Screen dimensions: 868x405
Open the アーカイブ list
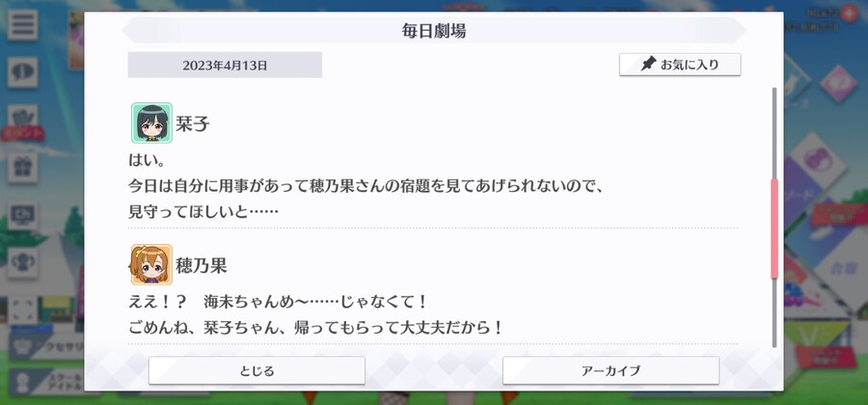[610, 370]
